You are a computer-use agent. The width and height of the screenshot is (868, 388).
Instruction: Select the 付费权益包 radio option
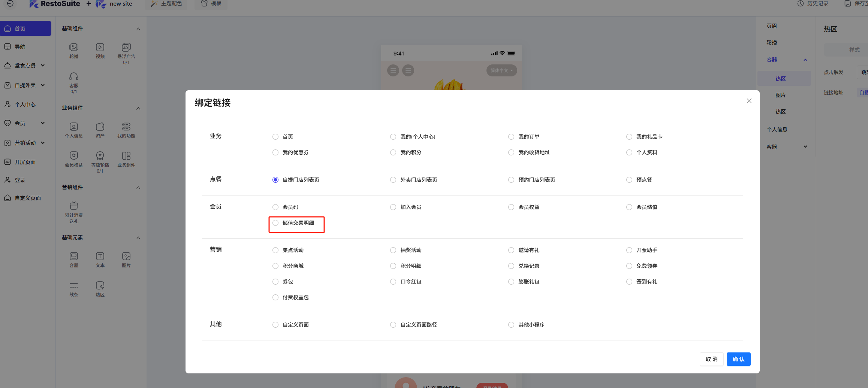[x=275, y=297]
